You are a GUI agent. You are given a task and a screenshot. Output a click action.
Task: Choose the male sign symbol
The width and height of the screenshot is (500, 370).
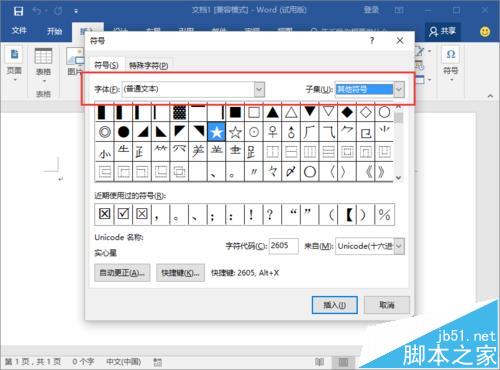pyautogui.click(x=291, y=132)
